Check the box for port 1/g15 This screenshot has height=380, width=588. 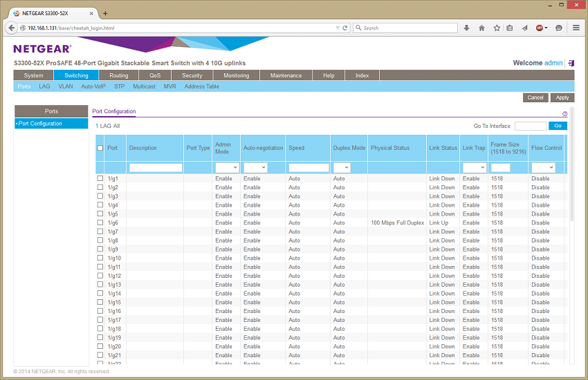(x=100, y=302)
